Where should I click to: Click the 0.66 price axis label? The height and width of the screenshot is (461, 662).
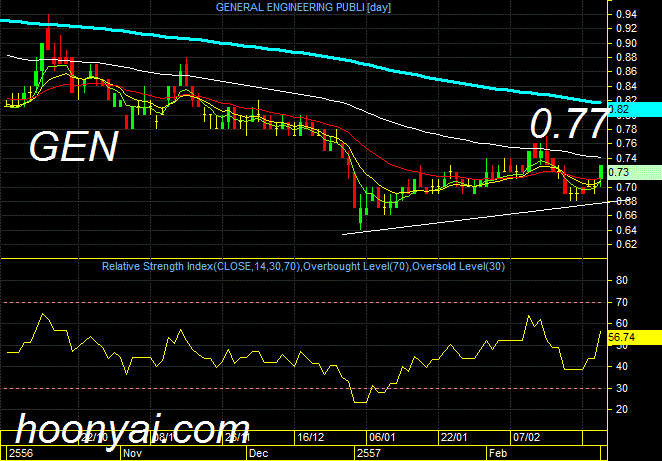click(626, 215)
